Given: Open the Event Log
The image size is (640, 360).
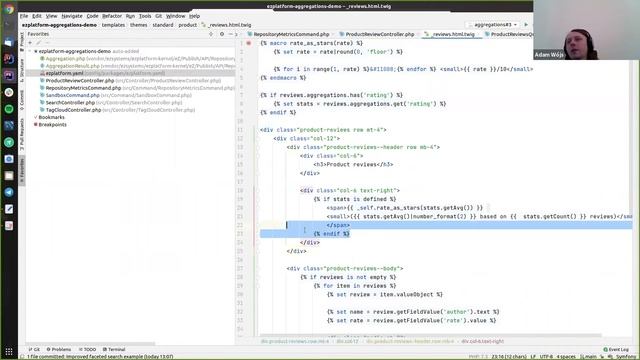Looking at the screenshot, I should (616, 349).
